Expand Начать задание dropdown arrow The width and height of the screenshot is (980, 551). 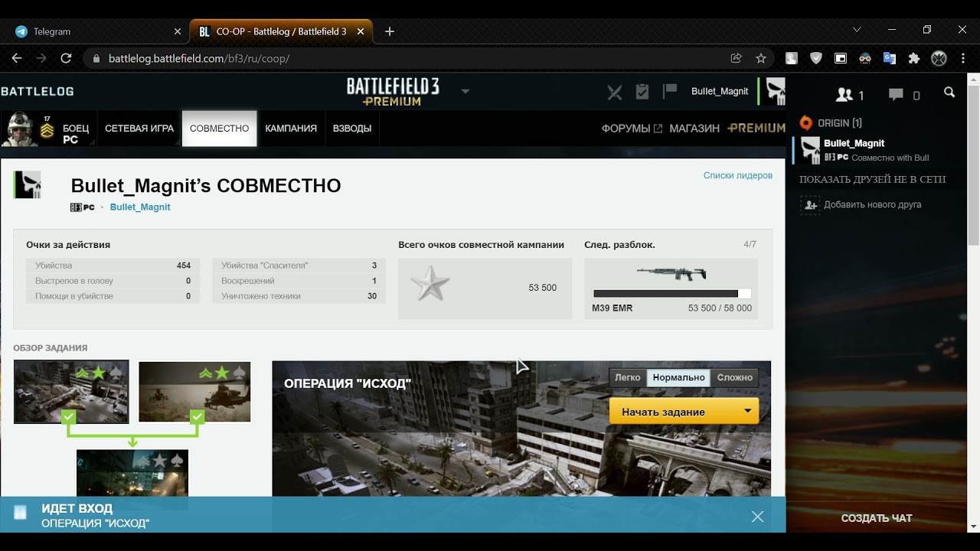point(747,411)
